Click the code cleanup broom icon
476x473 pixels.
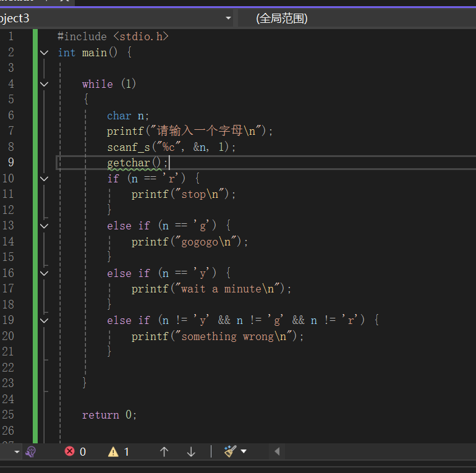pos(231,451)
